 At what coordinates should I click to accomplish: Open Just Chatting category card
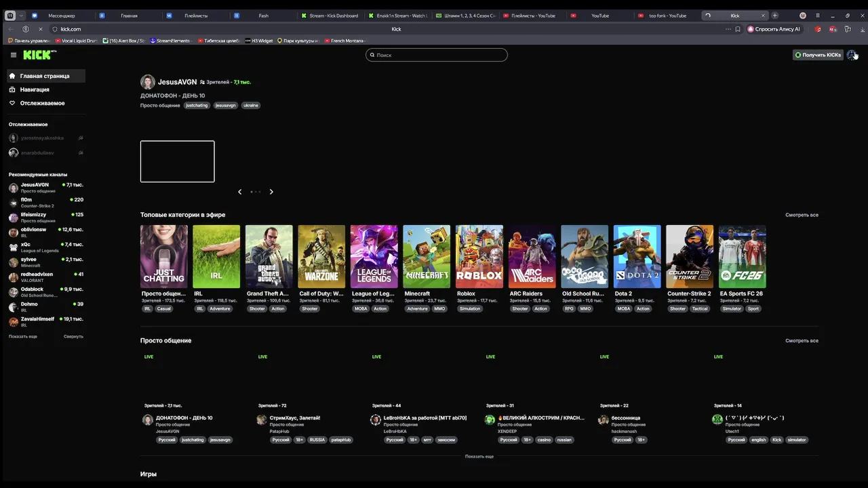coord(163,256)
